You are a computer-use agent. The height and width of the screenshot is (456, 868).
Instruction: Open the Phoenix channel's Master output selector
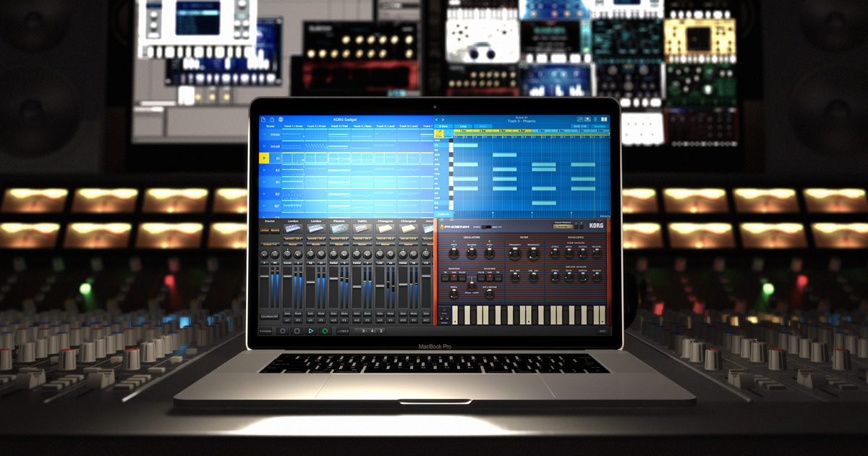coord(339,245)
